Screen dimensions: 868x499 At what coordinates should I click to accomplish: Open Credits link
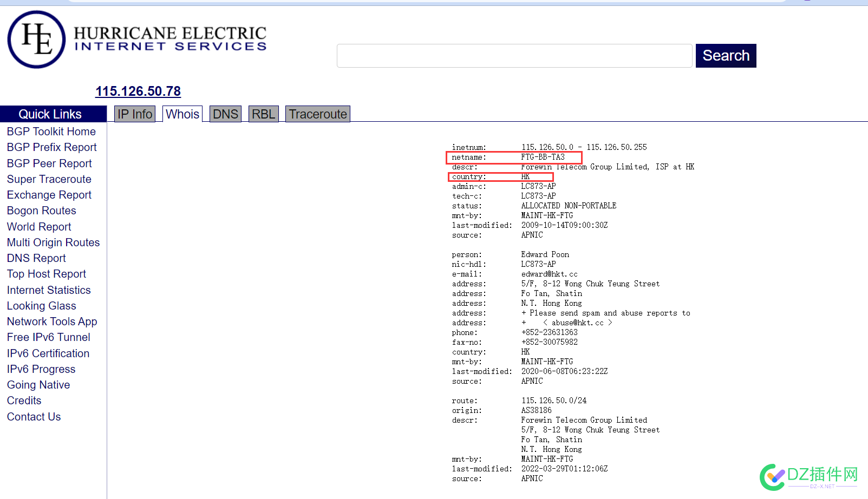tap(24, 400)
